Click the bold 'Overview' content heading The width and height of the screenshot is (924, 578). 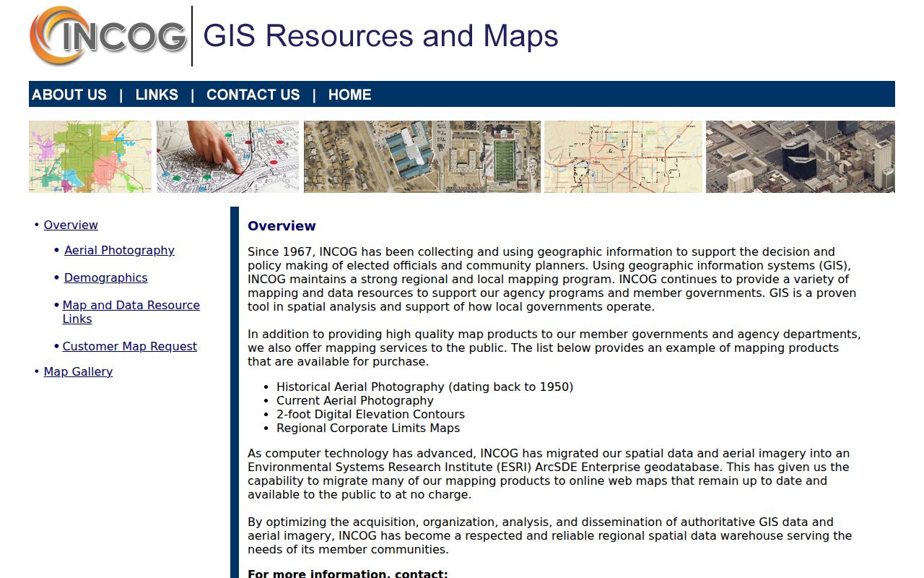point(282,226)
